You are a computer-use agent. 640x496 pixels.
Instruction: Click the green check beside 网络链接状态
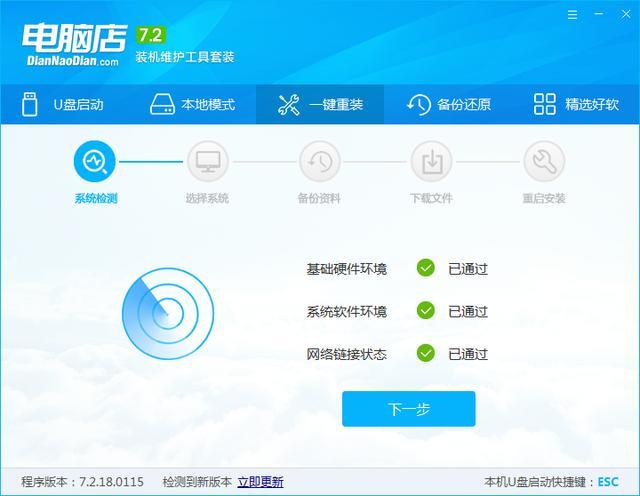(x=425, y=353)
